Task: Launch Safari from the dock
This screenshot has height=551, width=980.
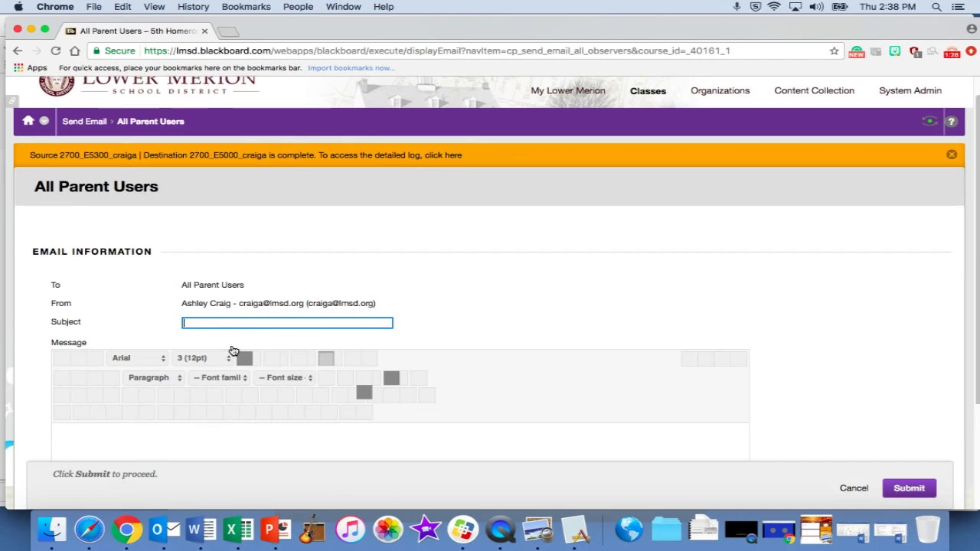Action: pyautogui.click(x=90, y=530)
